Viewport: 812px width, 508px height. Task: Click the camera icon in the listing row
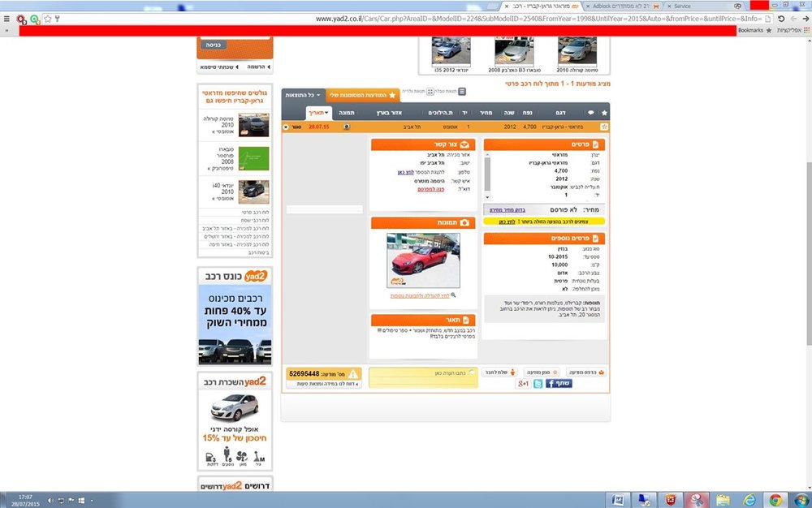[347, 127]
